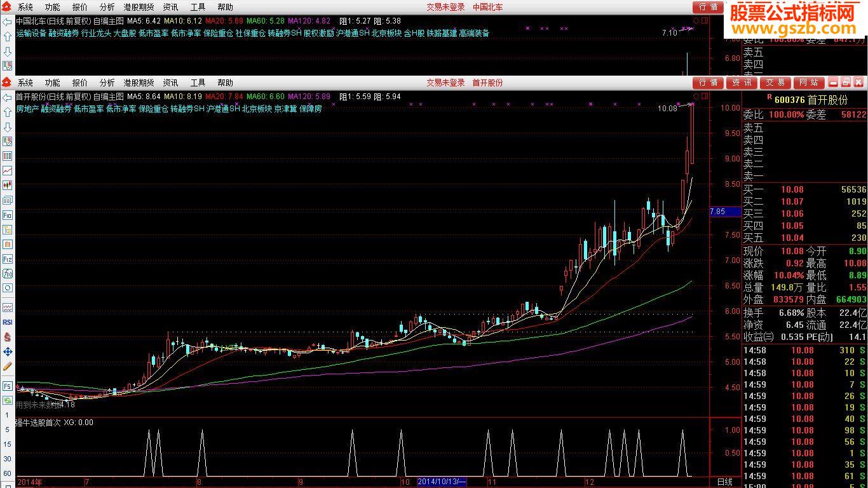Open 帮助 menu in 中国北车 window
This screenshot has height=488, width=868.
click(226, 7)
